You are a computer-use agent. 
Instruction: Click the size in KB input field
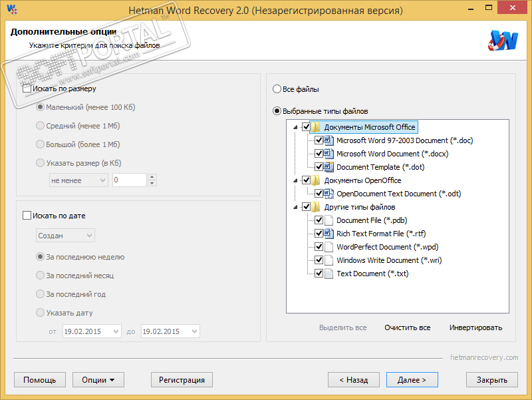130,180
